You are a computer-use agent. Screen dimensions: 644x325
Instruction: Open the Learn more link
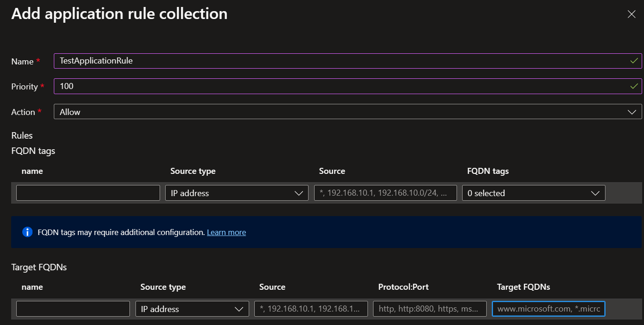coord(226,232)
